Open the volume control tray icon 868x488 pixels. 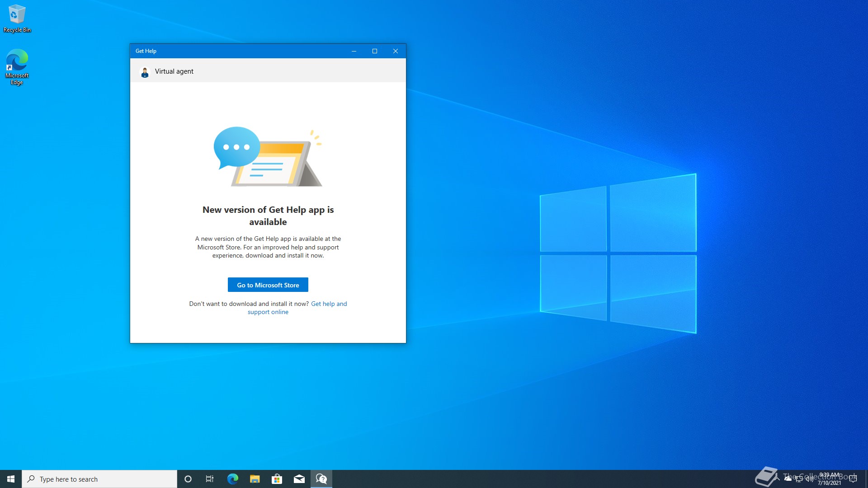810,479
